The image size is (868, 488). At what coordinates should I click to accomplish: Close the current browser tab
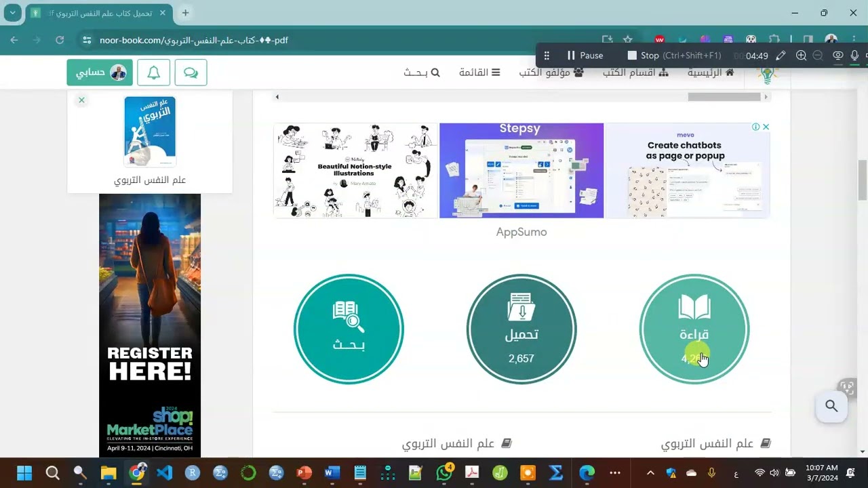163,13
